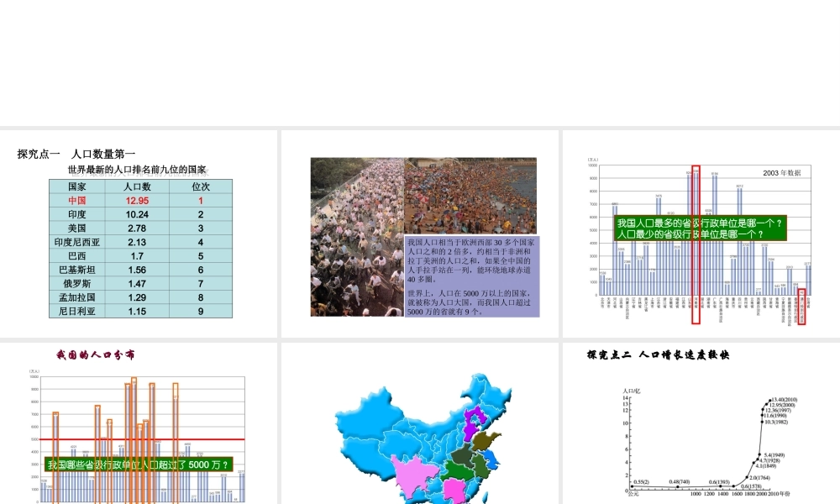840x504 pixels.
Task: Click the 10.24 population value
Action: (137, 214)
